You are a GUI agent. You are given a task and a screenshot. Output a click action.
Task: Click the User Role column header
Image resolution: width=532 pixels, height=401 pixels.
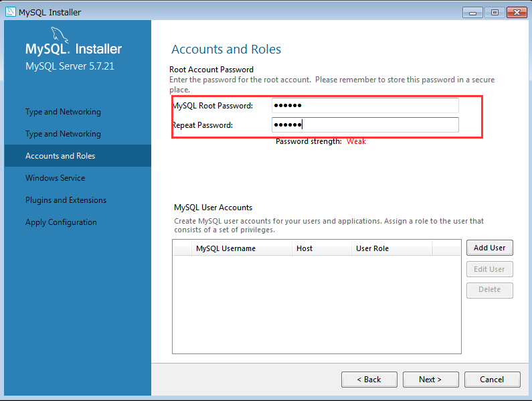372,248
